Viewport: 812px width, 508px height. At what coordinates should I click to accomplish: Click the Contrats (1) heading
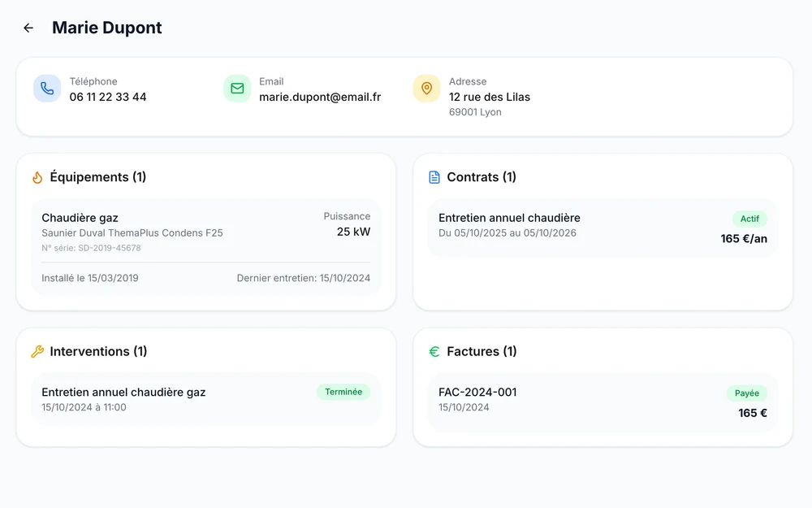pos(482,176)
